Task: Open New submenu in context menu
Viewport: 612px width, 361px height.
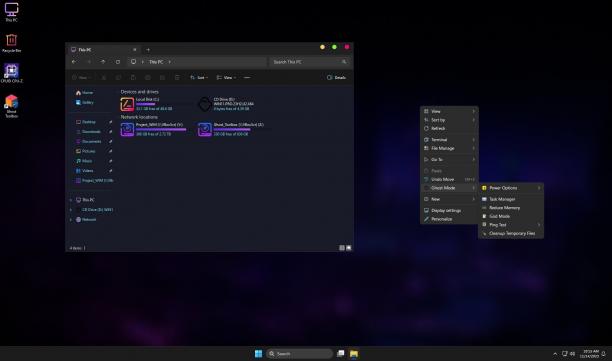Action: pyautogui.click(x=449, y=199)
